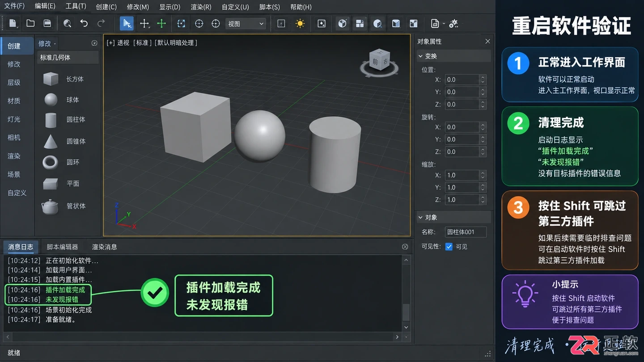Select the Cone (圆锥体) primitive icon

51,141
